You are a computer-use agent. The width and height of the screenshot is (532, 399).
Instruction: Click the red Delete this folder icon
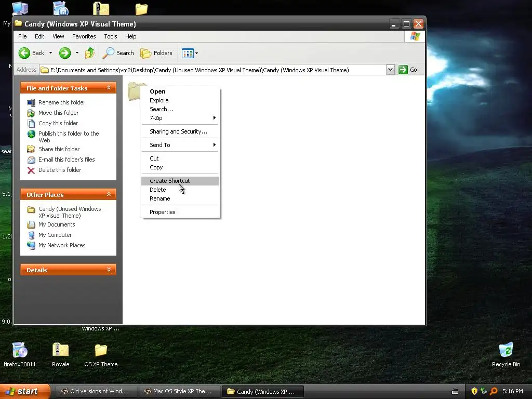click(x=31, y=170)
